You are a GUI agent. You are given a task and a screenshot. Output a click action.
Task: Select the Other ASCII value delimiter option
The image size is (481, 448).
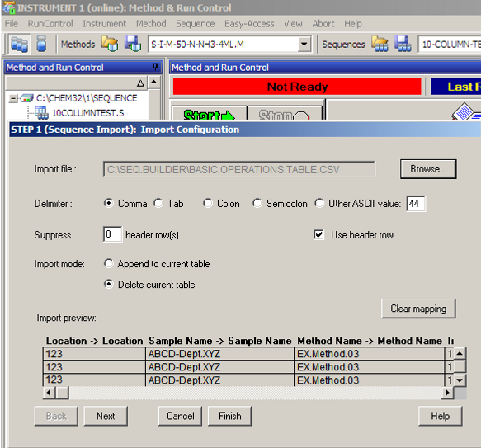[319, 203]
